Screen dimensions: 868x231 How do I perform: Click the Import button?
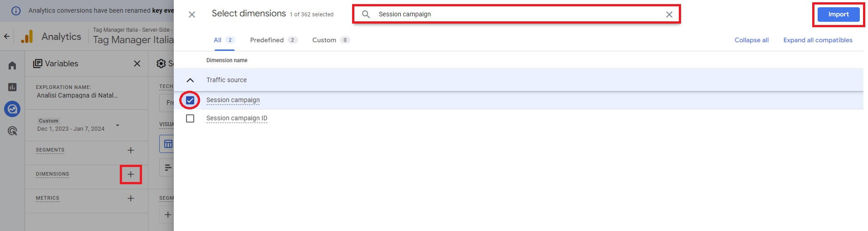point(839,15)
